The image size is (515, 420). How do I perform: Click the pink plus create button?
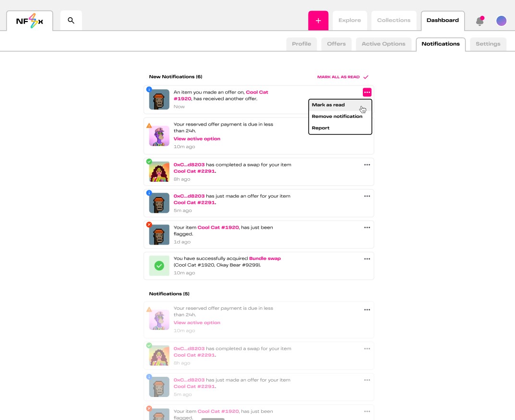[x=318, y=21]
